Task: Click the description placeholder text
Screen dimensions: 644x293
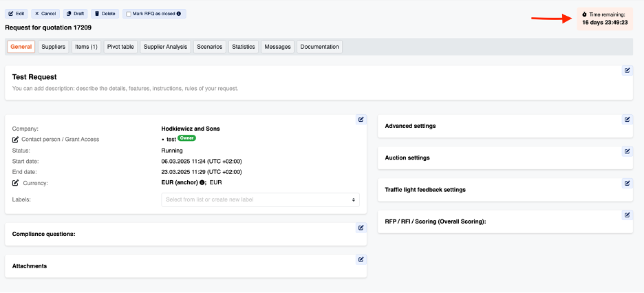Action: pyautogui.click(x=125, y=88)
